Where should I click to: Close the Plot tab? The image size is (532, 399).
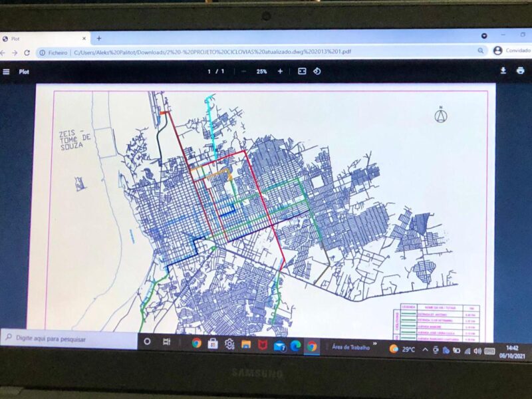coord(84,39)
